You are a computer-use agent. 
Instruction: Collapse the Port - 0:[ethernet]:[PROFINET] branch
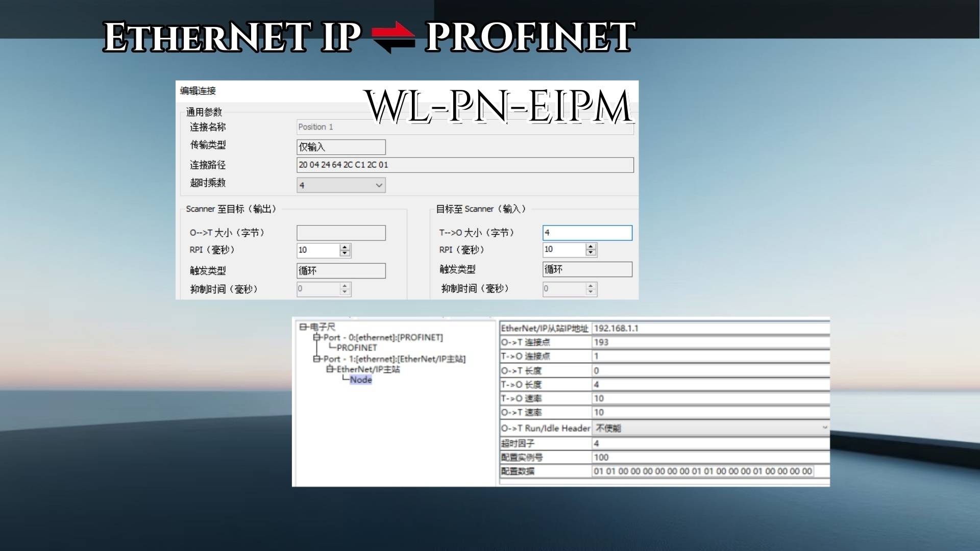317,338
